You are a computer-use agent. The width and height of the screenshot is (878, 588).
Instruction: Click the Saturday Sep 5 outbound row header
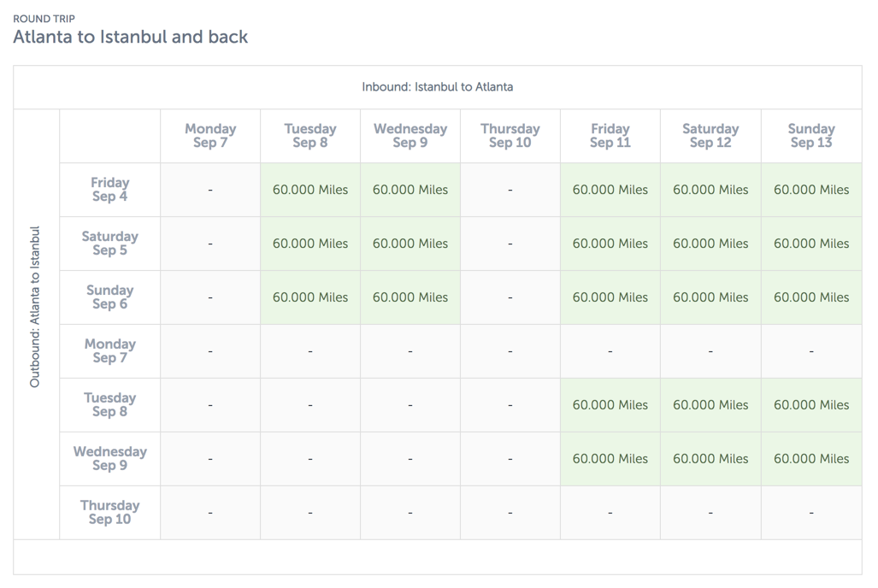click(109, 244)
